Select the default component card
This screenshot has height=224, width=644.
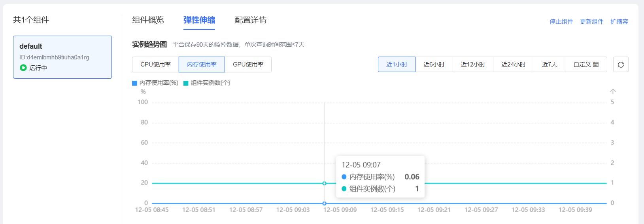[x=62, y=57]
